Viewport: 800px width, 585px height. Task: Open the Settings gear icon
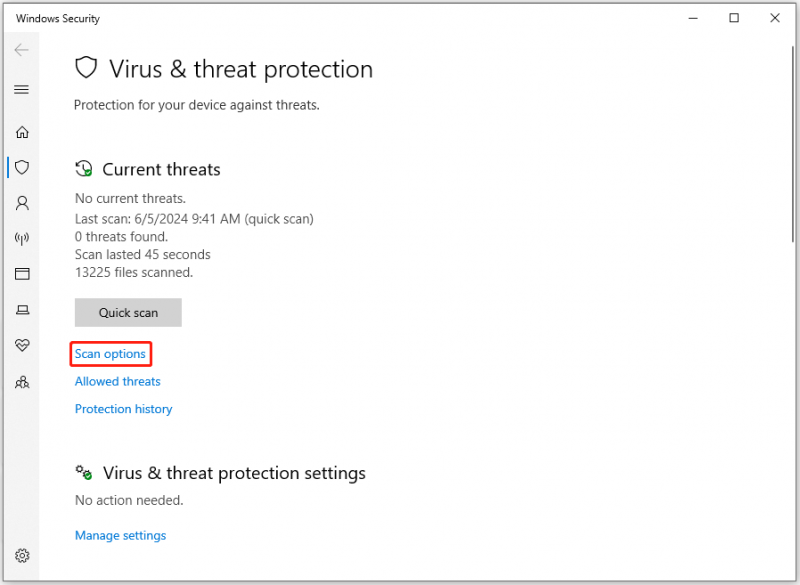pyautogui.click(x=22, y=555)
